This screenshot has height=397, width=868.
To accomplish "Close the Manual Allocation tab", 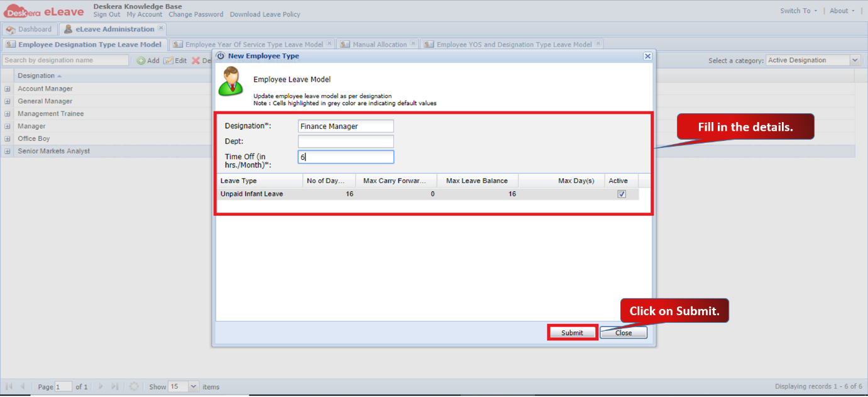I will 413,44.
